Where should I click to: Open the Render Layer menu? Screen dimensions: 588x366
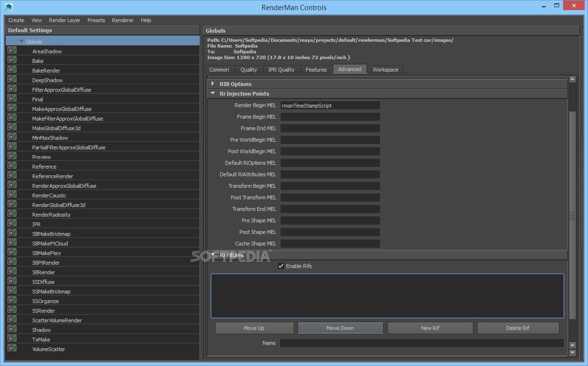64,20
